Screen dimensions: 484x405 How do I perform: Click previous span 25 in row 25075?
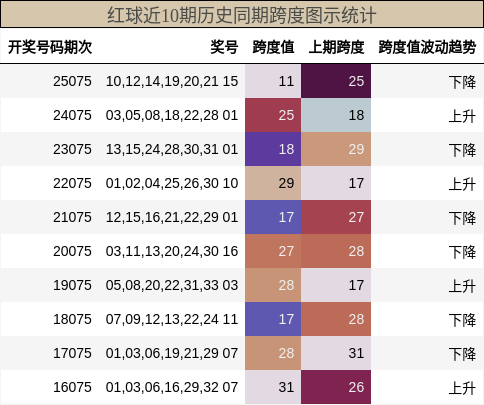pos(336,81)
